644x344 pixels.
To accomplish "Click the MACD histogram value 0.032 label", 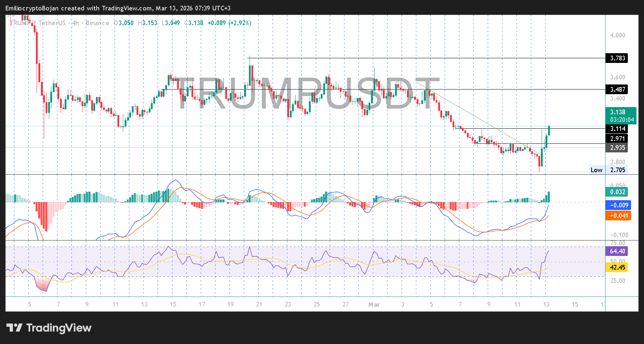I will click(617, 192).
